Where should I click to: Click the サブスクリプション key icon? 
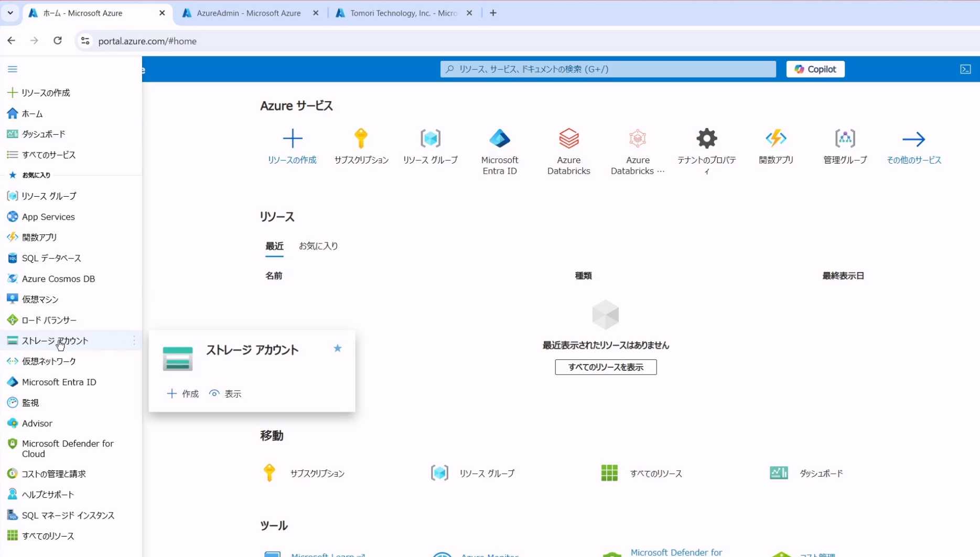click(x=361, y=139)
